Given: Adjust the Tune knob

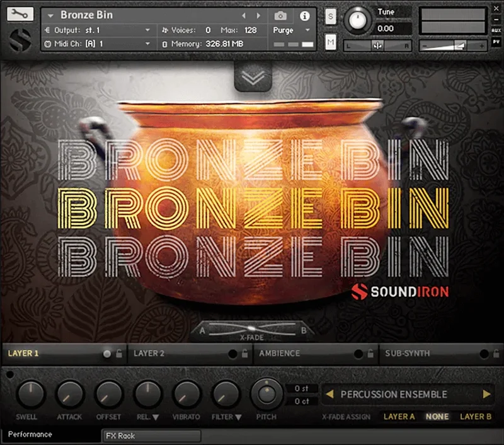Looking at the screenshot, I should (x=357, y=20).
